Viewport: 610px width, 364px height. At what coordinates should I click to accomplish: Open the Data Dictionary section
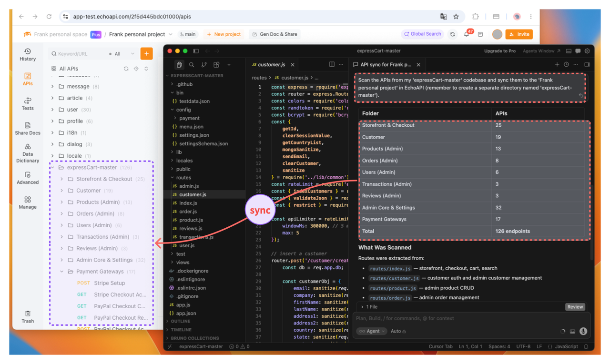(28, 153)
